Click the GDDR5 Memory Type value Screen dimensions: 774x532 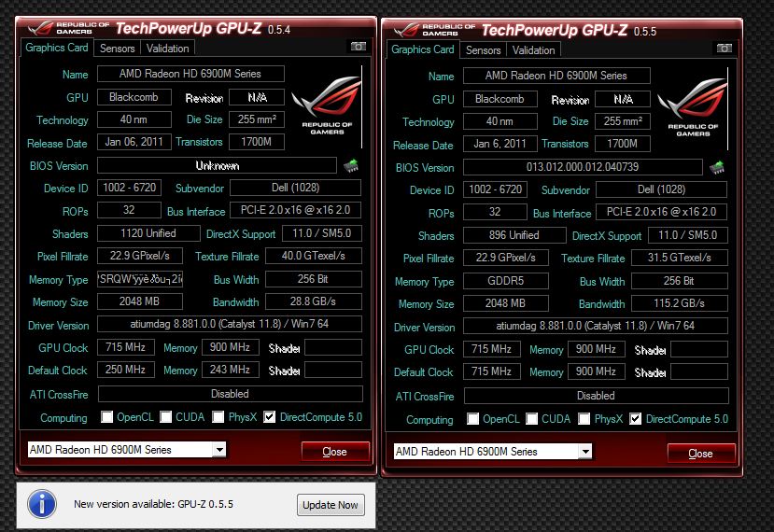506,281
